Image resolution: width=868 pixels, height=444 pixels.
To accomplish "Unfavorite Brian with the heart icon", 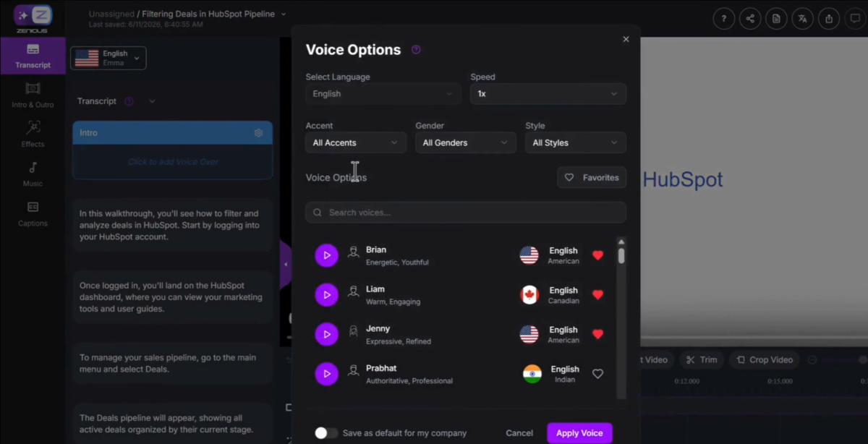I will [597, 255].
